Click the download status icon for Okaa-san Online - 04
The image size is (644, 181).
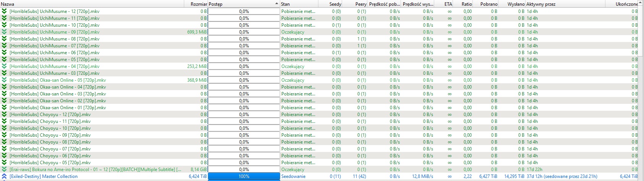(4, 87)
